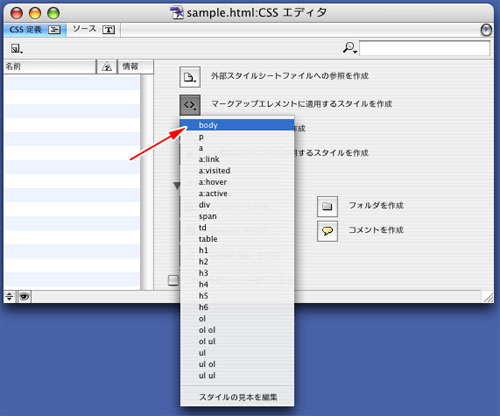Image resolution: width=500 pixels, height=416 pixels.
Task: Select the ol ul menu entry
Action: pyautogui.click(x=237, y=341)
